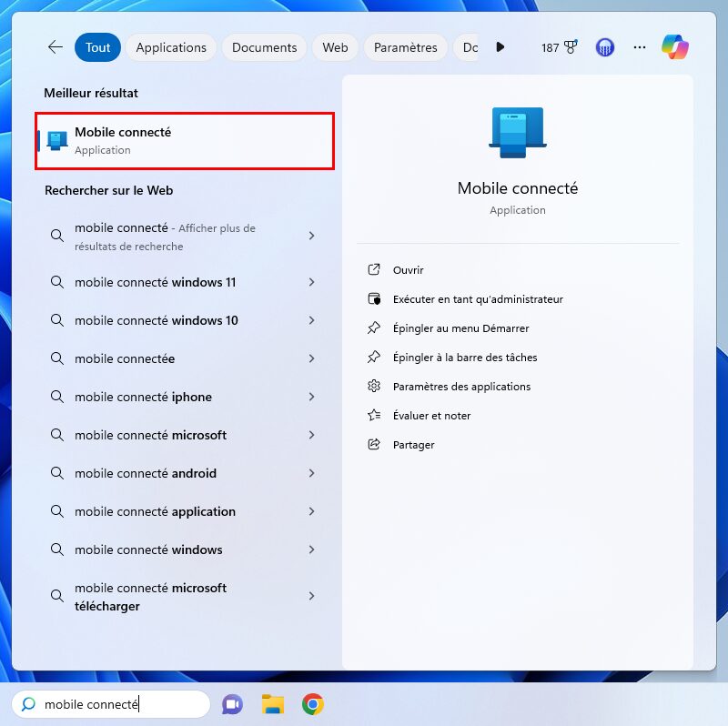Launch Copilot from the colorful logo
Viewport: 728px width, 726px height.
[x=675, y=47]
